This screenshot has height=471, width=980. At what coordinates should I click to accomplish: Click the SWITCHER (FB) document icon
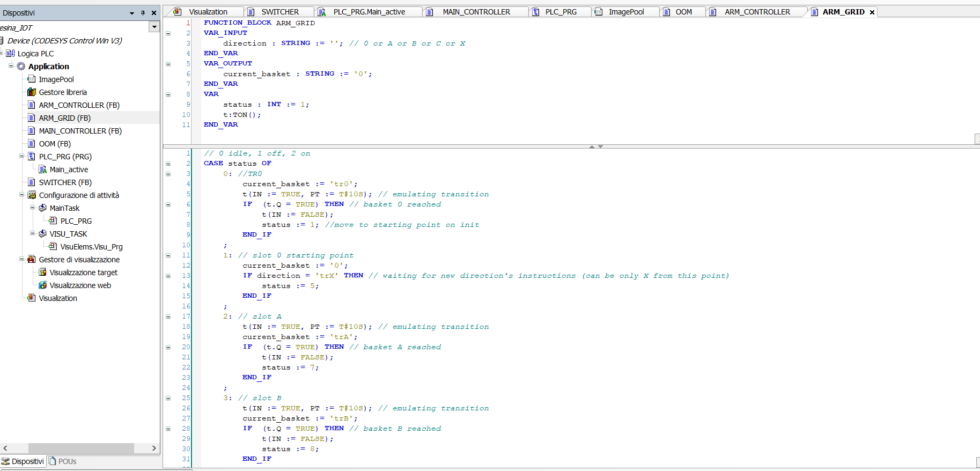[32, 182]
